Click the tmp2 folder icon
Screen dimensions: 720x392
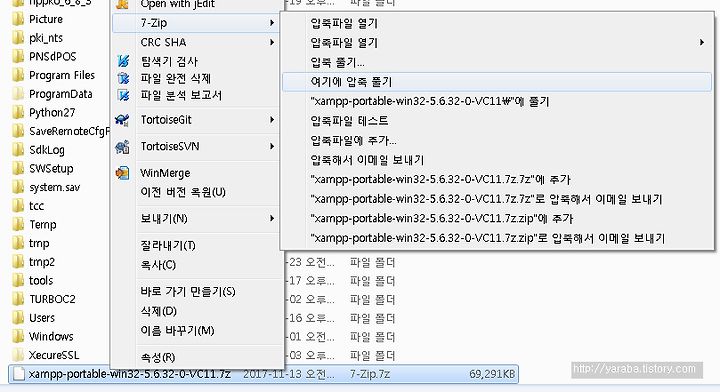coord(18,262)
